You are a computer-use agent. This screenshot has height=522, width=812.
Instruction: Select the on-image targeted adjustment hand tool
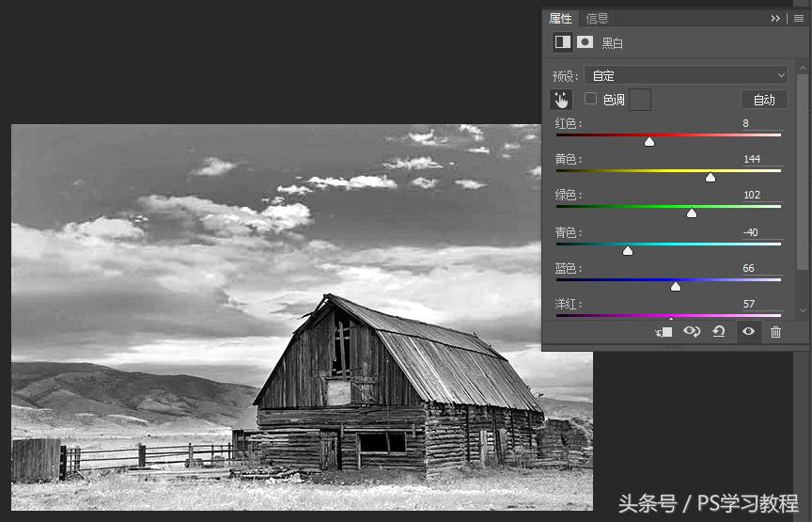pyautogui.click(x=561, y=100)
